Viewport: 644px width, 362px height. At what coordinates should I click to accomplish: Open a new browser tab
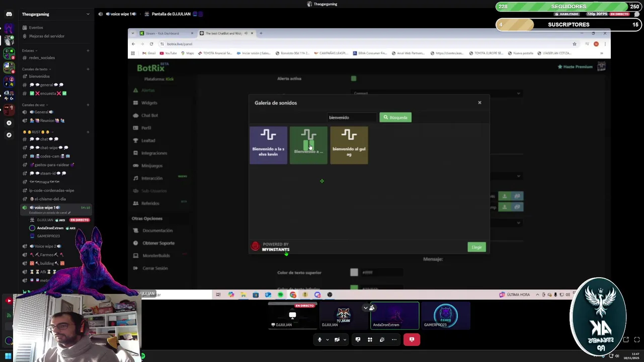[x=261, y=33]
